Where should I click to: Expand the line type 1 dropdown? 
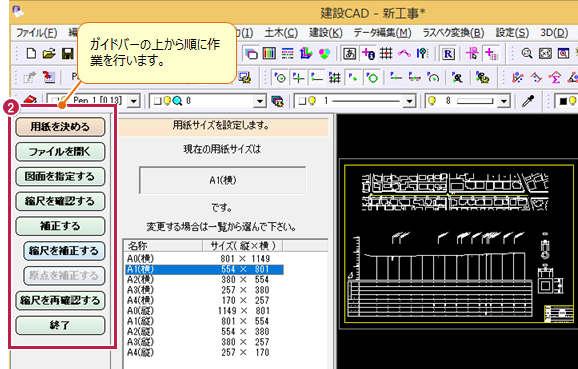click(x=409, y=101)
